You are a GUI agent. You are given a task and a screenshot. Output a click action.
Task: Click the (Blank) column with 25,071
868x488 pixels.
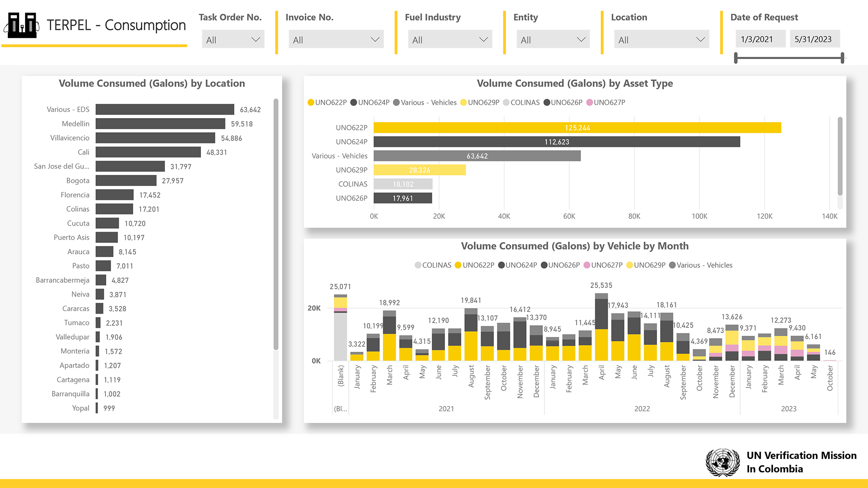click(341, 328)
